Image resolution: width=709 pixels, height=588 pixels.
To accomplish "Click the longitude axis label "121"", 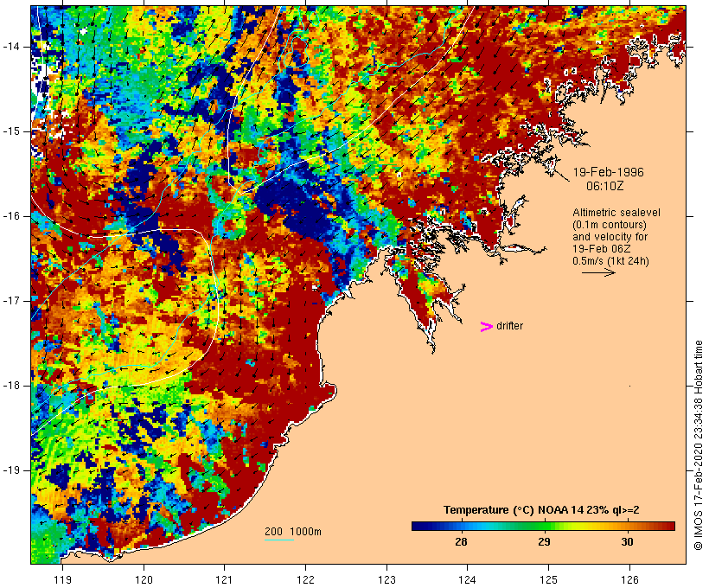I will click(224, 579).
